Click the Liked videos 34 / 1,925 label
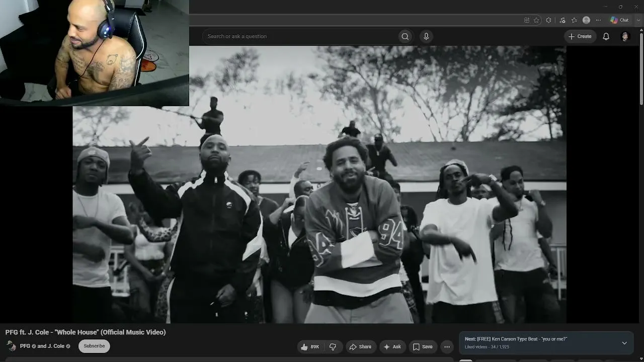The image size is (644, 362). click(487, 347)
